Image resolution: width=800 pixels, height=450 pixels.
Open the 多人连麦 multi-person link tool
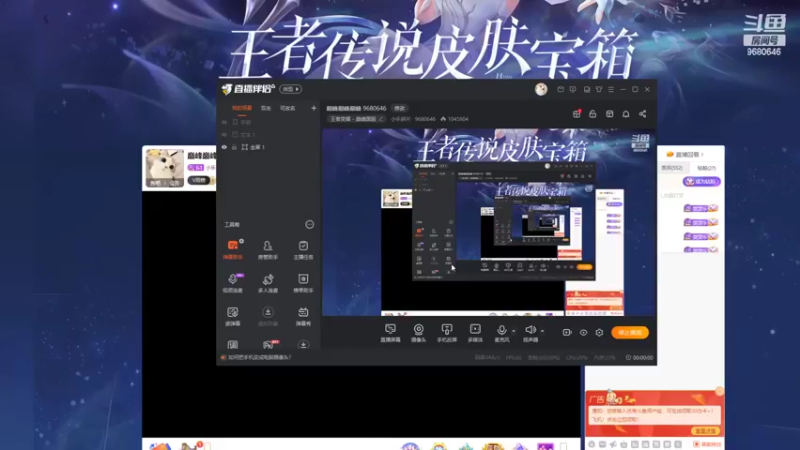(268, 283)
